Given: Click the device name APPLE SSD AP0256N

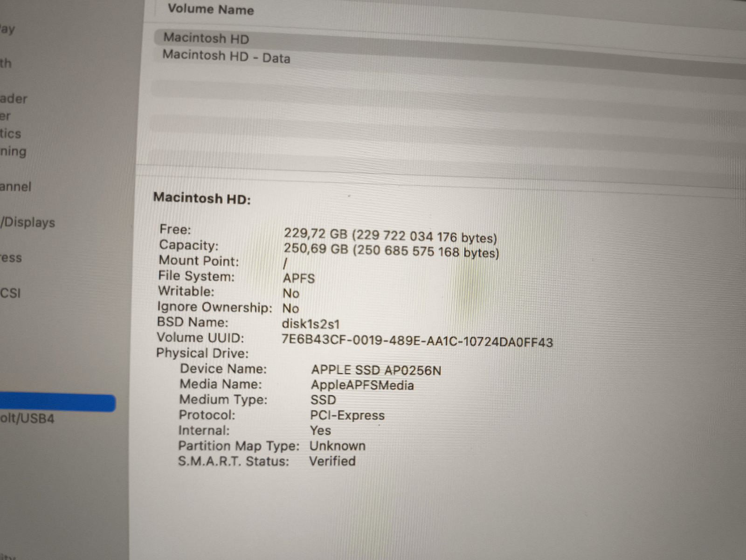Looking at the screenshot, I should (x=376, y=370).
